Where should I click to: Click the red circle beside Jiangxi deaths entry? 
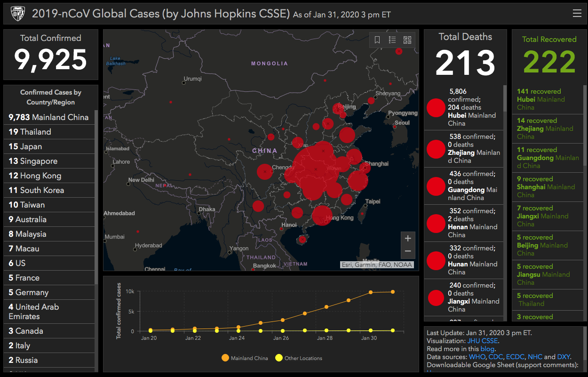click(x=436, y=297)
